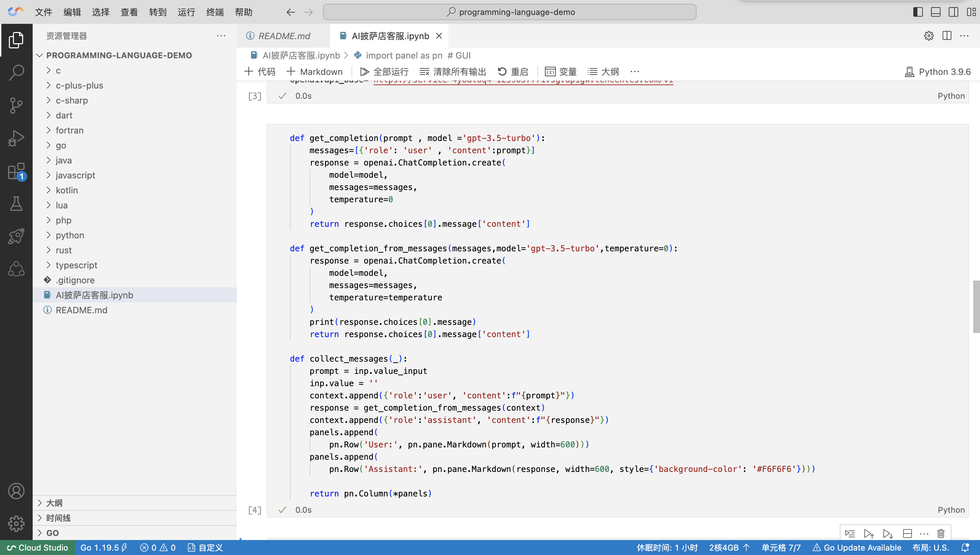
Task: Open Run and Debug view
Action: (16, 138)
